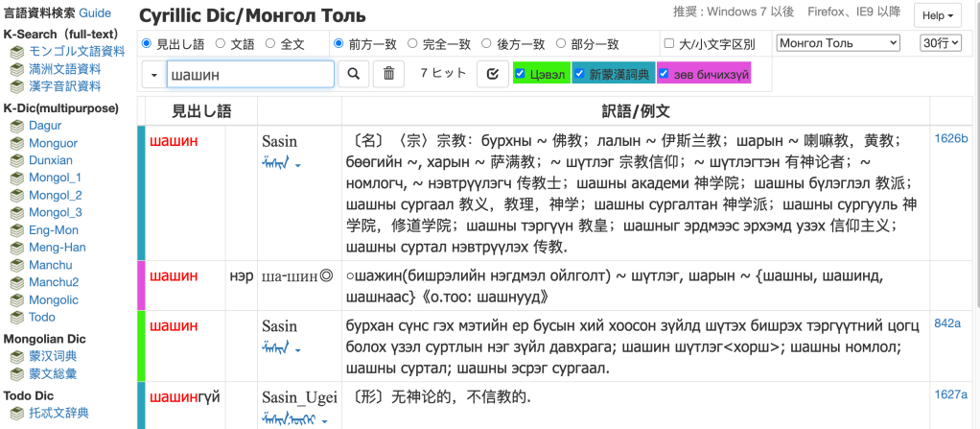This screenshot has width=980, height=429.
Task: Uncheck the green Цэвэл dictionary checkbox
Action: [520, 73]
